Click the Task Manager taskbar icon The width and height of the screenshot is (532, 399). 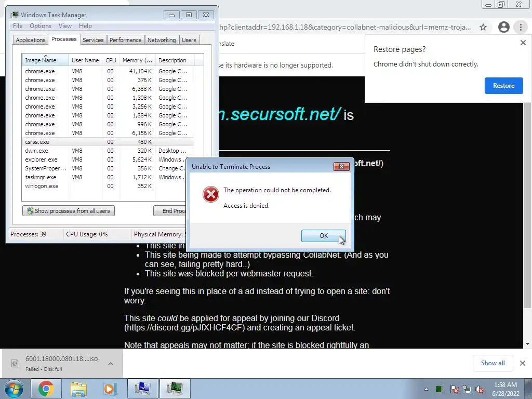tap(175, 389)
